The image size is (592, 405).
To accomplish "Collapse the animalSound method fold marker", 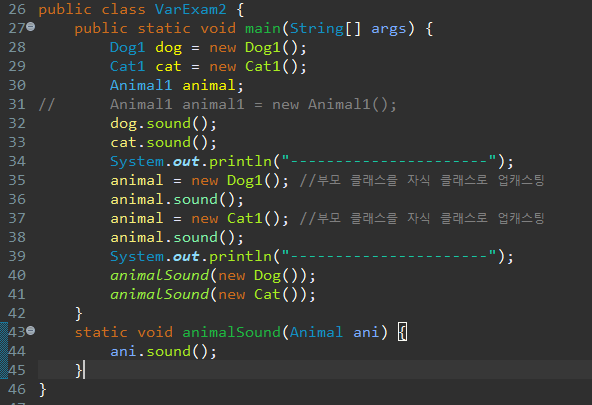I will [31, 331].
